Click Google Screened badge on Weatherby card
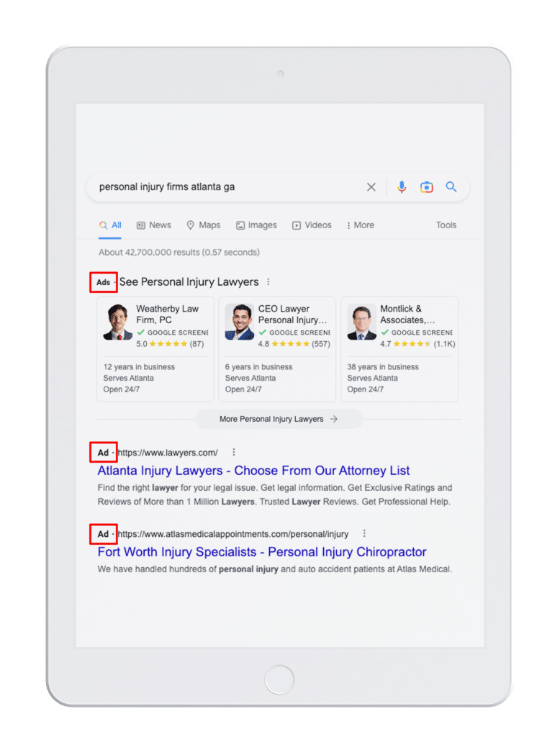Screen dimensions: 560x737 173,333
